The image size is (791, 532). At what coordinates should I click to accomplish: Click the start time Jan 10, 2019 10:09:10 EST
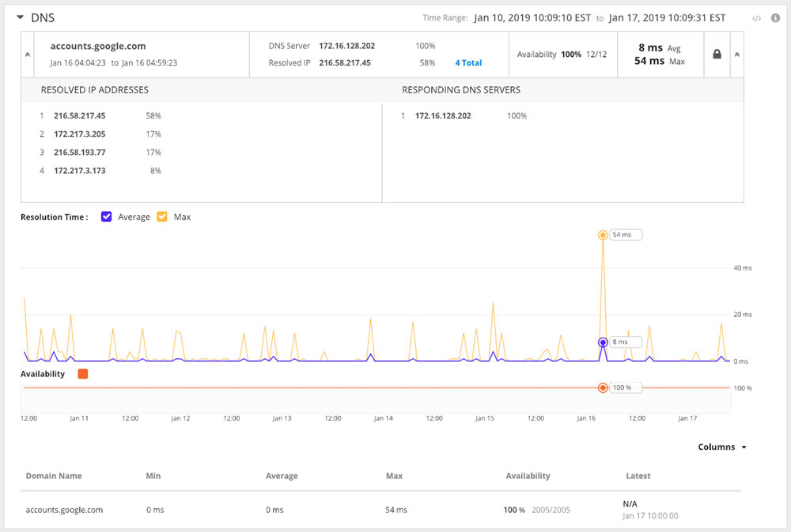coord(532,17)
